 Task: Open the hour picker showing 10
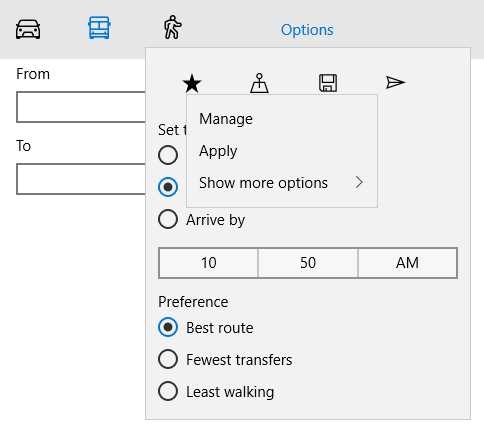coord(208,263)
